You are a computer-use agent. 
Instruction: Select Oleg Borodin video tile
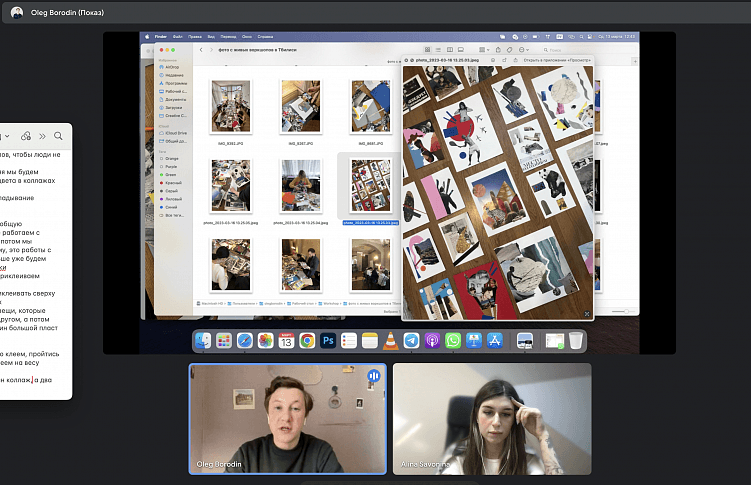pyautogui.click(x=288, y=418)
